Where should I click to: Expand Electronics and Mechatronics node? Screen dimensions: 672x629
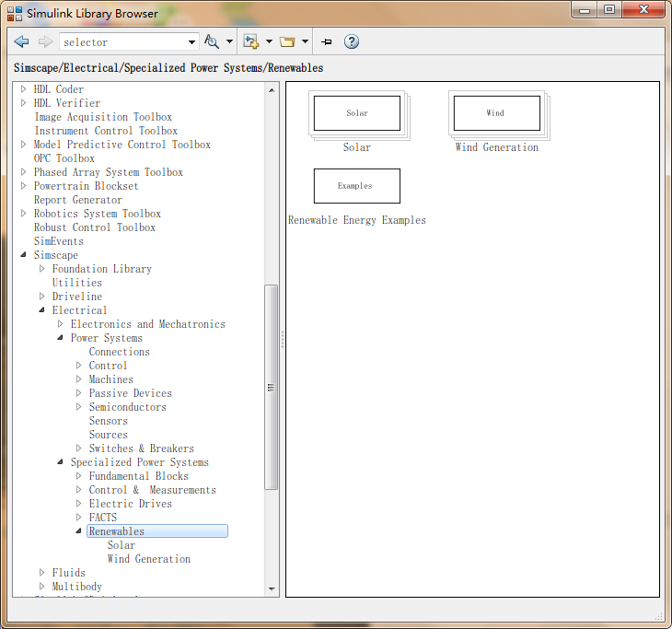61,324
